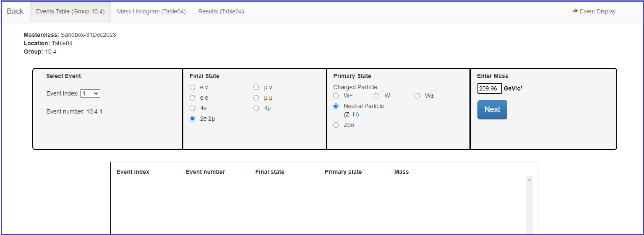Choose the e e final state
Screen dimensions: 644x235
point(193,98)
